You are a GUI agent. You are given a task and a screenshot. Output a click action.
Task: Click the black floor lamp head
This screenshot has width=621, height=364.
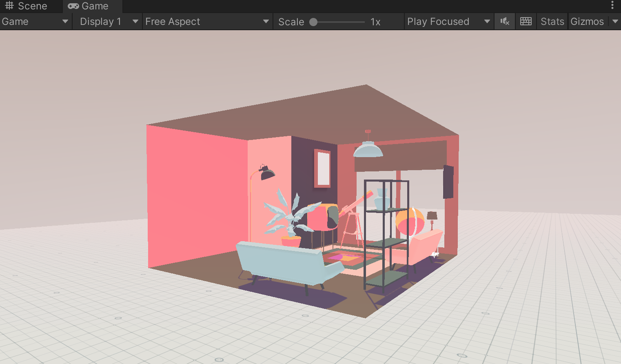(x=266, y=173)
